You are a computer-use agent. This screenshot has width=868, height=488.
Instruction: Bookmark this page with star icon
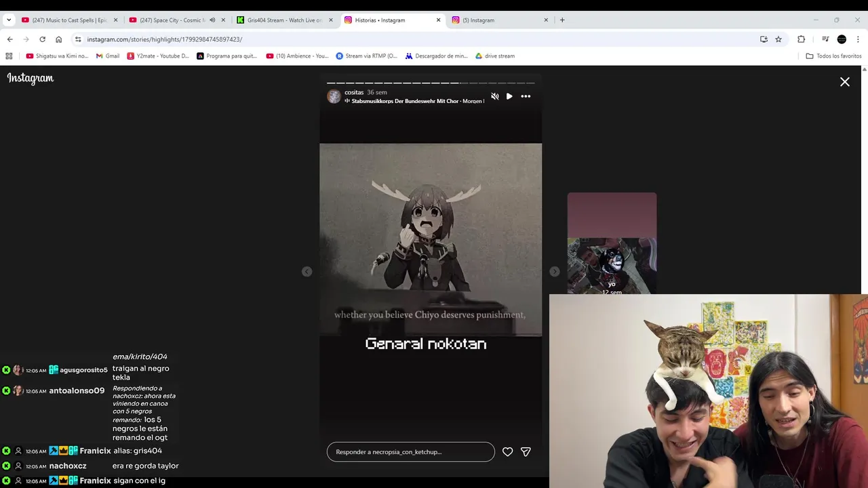point(778,39)
